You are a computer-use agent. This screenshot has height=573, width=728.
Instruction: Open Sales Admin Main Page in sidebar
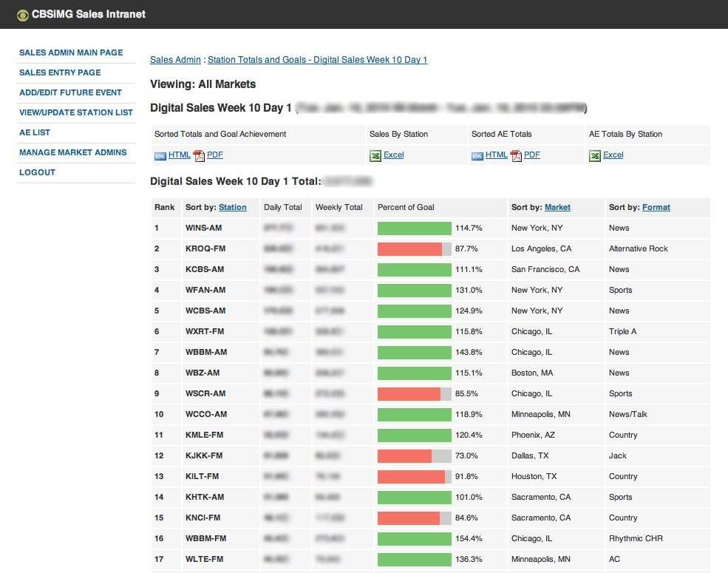[x=71, y=53]
